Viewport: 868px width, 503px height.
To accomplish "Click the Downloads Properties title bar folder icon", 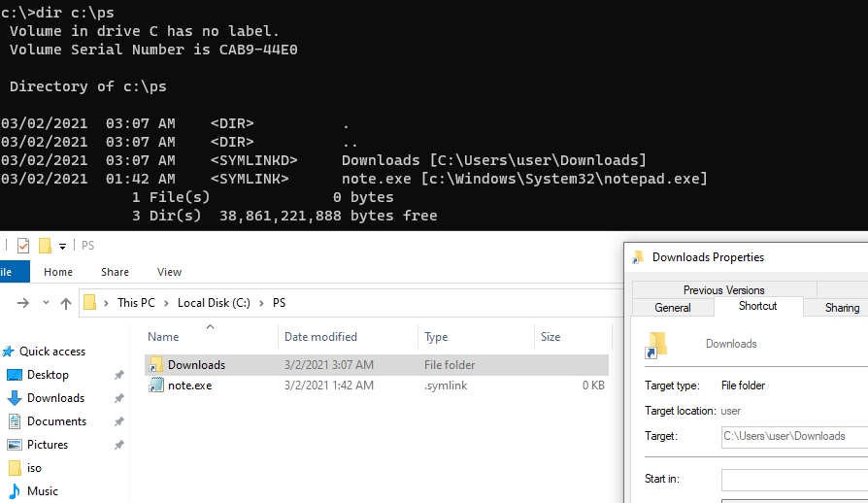I will 638,256.
